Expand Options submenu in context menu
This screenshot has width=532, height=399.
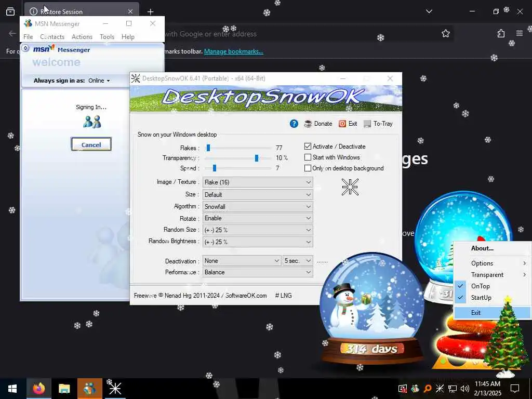click(493, 263)
